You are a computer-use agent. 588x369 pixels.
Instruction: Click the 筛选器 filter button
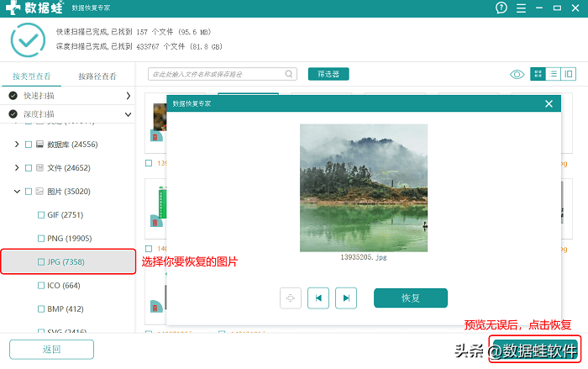coord(328,74)
